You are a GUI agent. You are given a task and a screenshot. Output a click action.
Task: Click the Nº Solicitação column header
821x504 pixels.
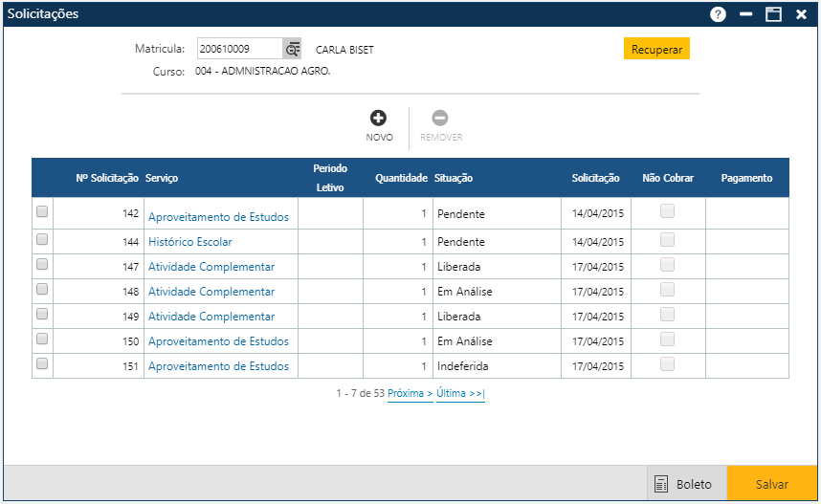tap(107, 178)
